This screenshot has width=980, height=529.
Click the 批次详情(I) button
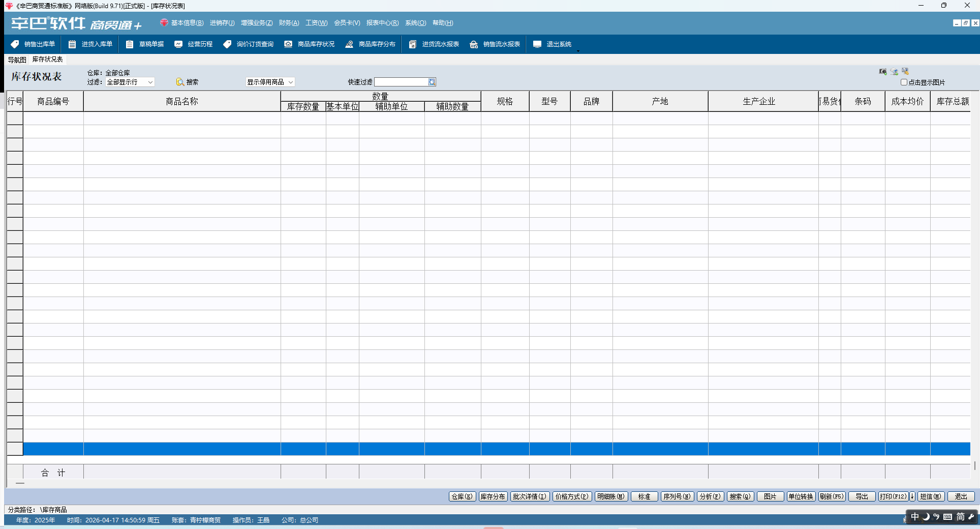[530, 496]
